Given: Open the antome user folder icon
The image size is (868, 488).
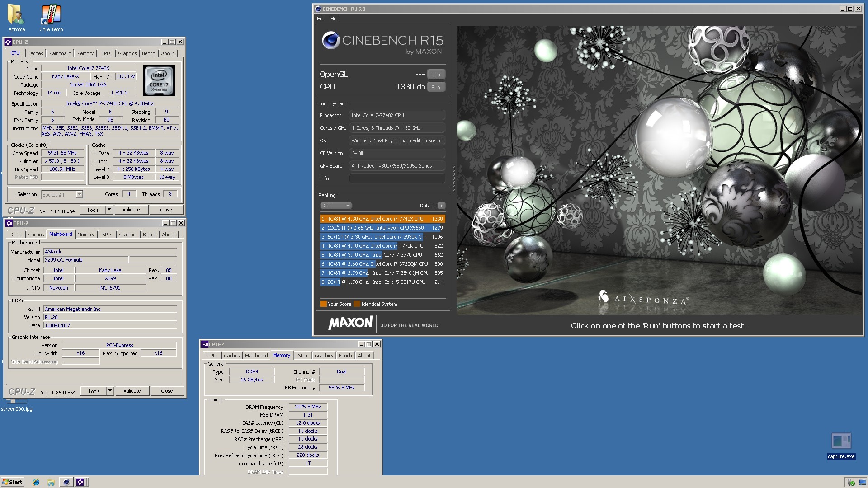Looking at the screenshot, I should click(x=17, y=18).
